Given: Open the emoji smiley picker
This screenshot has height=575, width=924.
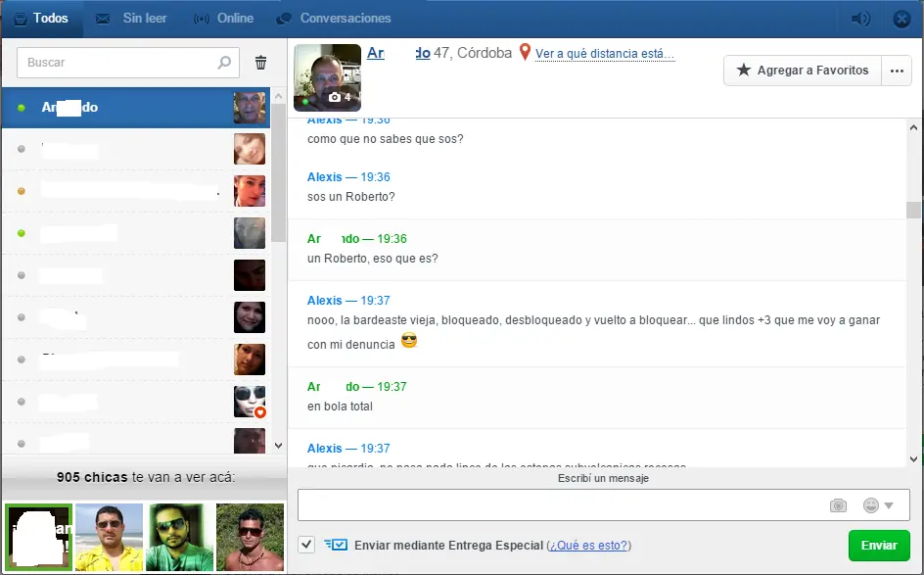Looking at the screenshot, I should click(x=870, y=505).
